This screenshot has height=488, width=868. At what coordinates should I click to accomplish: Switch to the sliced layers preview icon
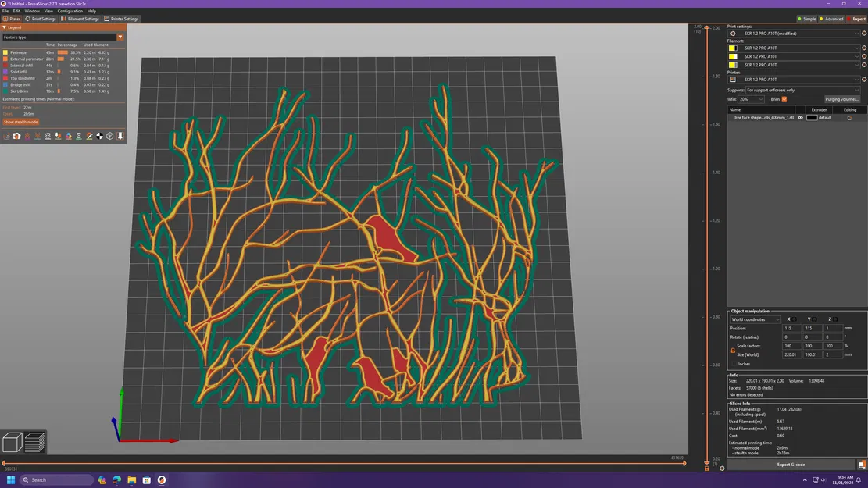(x=34, y=442)
